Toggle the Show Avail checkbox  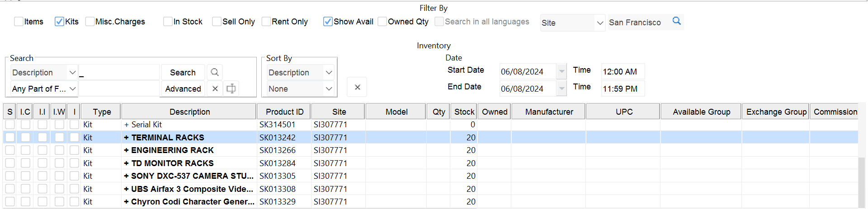[328, 22]
